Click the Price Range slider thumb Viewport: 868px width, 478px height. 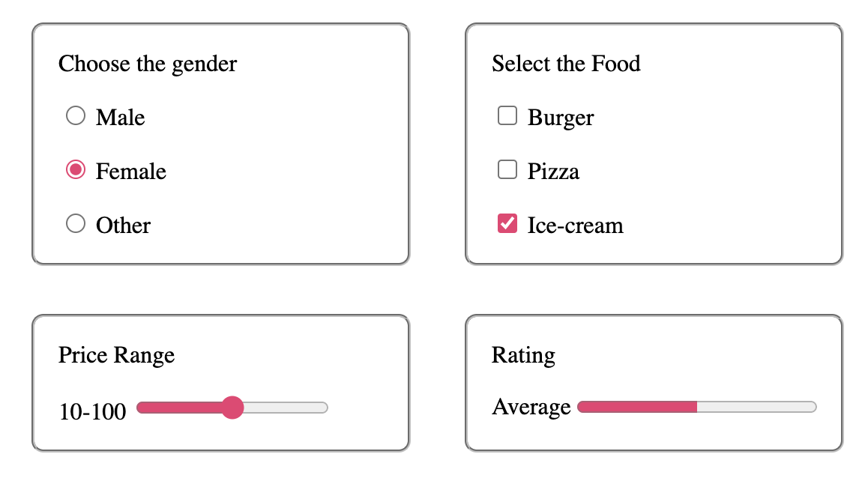tap(232, 408)
